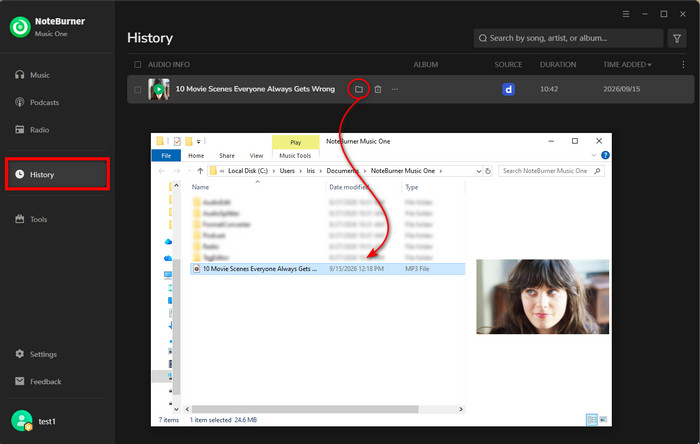Image resolution: width=700 pixels, height=444 pixels.
Task: Open the NoteBurner hamburger menu
Action: (626, 14)
